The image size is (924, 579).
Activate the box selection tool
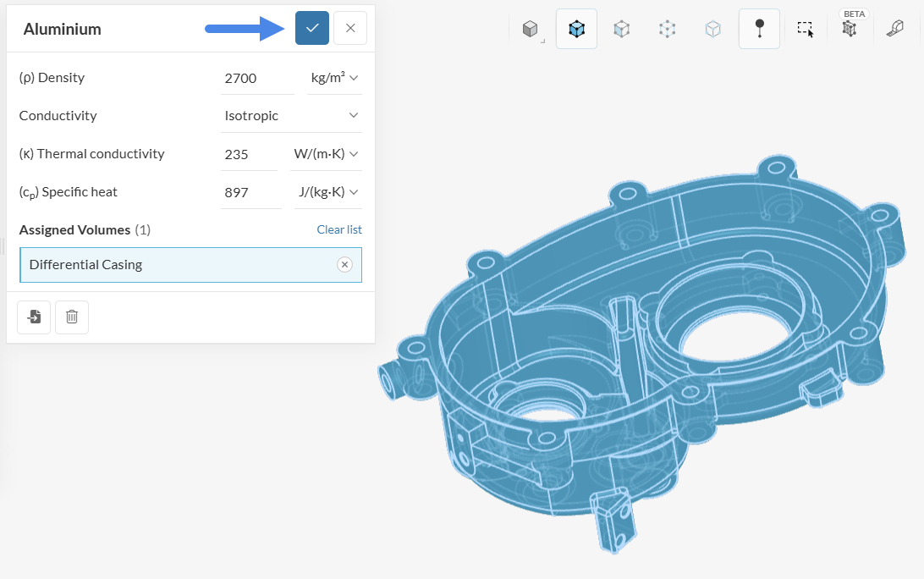coord(805,29)
